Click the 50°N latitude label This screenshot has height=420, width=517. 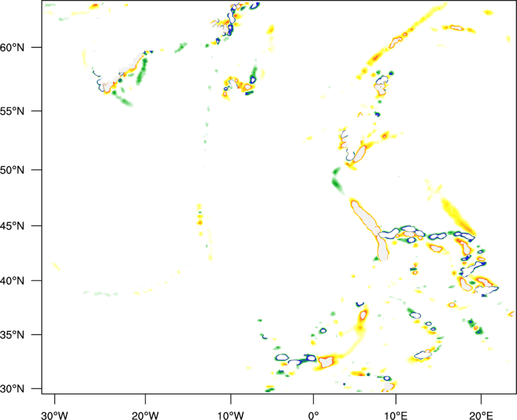12,170
